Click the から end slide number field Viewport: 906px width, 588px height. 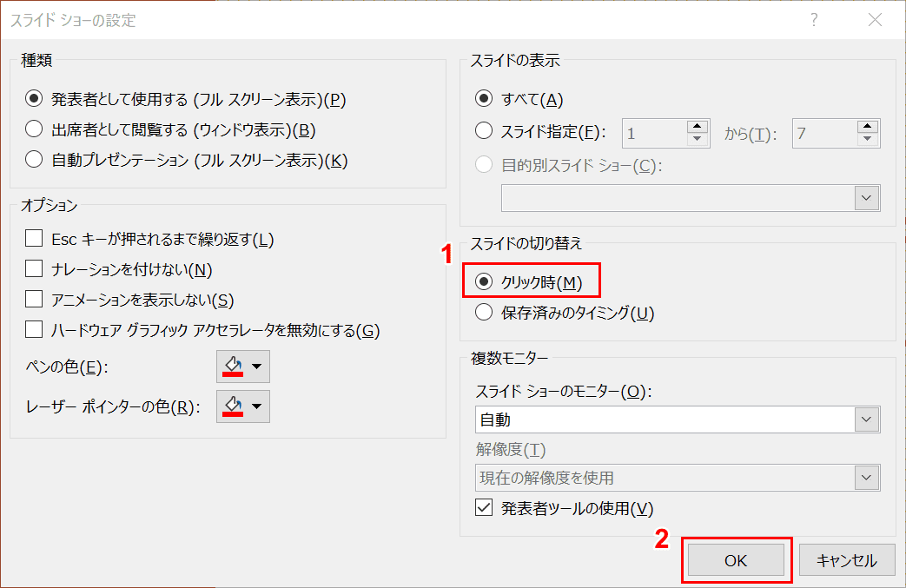pos(824,134)
